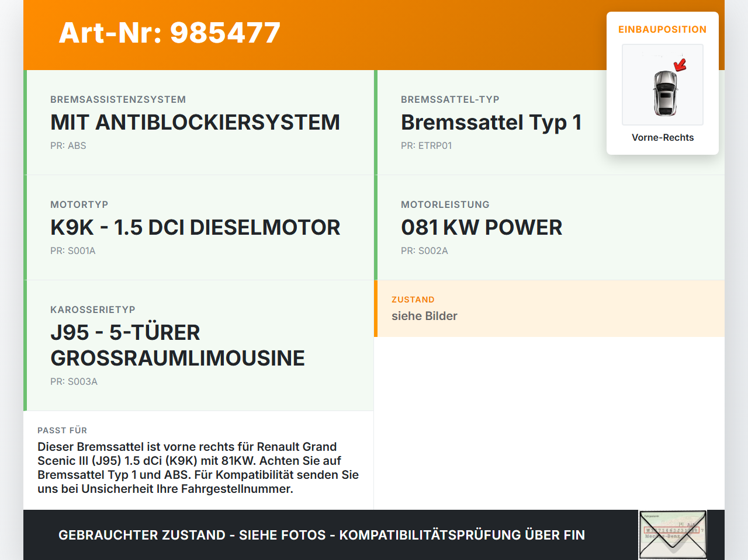Click the PASST FÜR compatibility description
This screenshot has height=560, width=748.
click(x=198, y=468)
